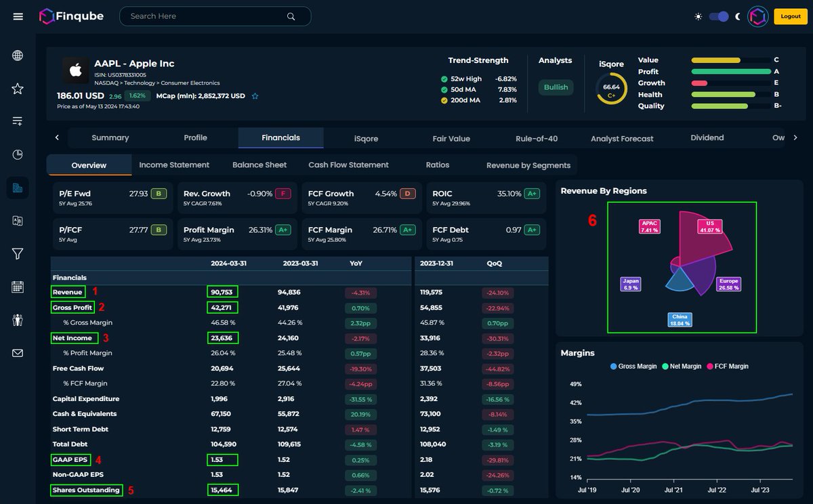Click the Apple company logo
This screenshot has width=813, height=504.
tap(75, 70)
